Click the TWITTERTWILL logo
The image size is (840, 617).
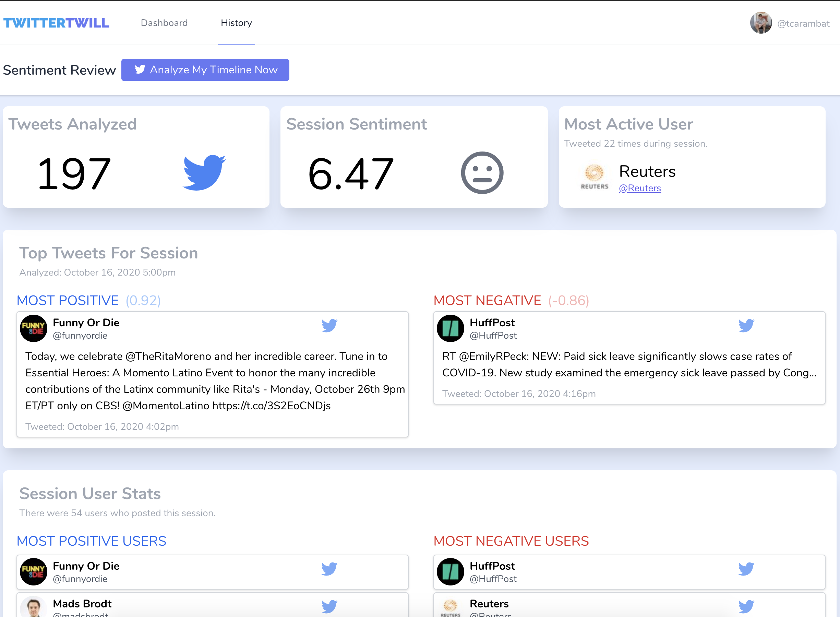point(56,23)
